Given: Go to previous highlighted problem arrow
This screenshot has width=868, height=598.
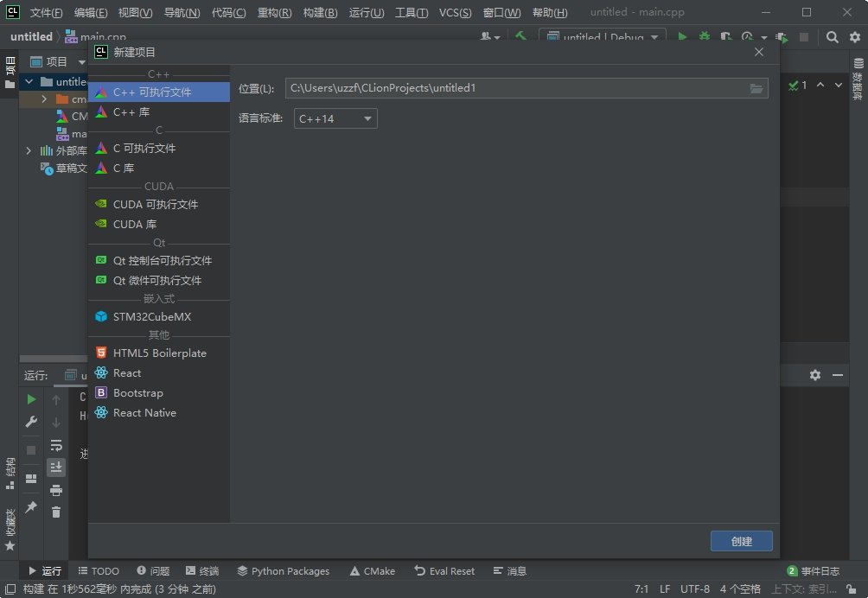Looking at the screenshot, I should click(820, 86).
